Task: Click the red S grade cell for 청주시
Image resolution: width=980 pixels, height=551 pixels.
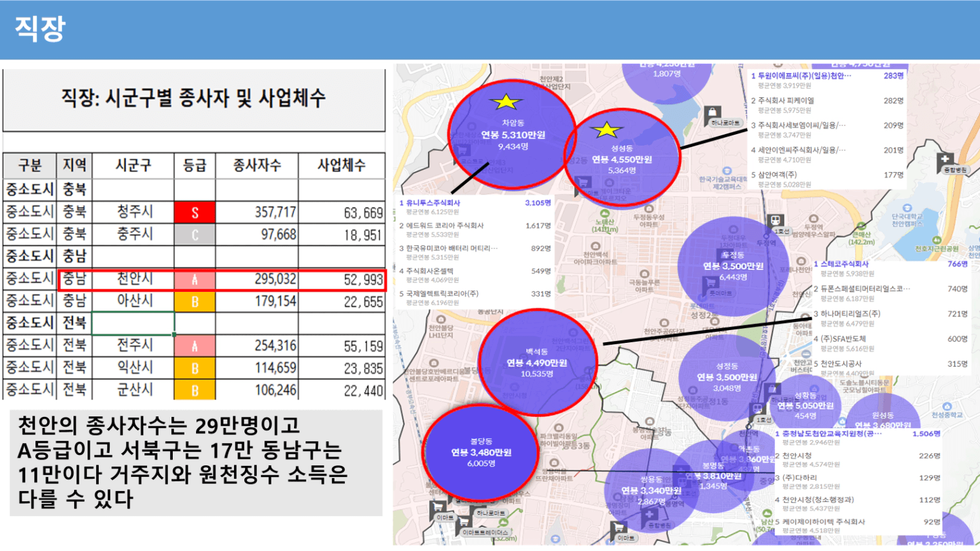Action: click(195, 212)
